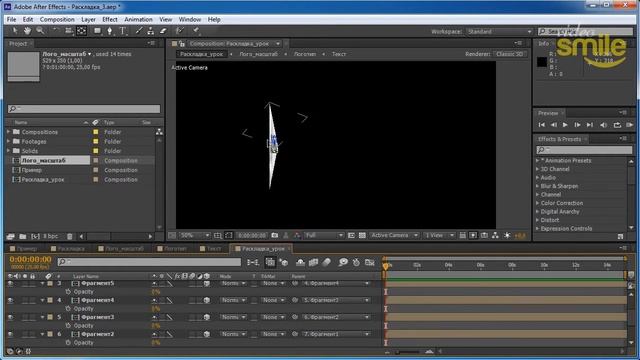Open the Composition menu
This screenshot has width=640, height=360.
[57, 19]
